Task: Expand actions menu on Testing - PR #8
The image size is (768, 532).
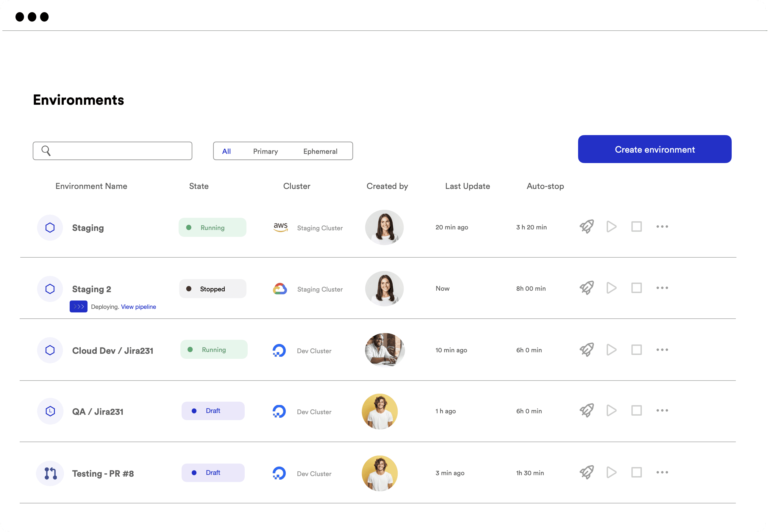Action: pos(662,472)
